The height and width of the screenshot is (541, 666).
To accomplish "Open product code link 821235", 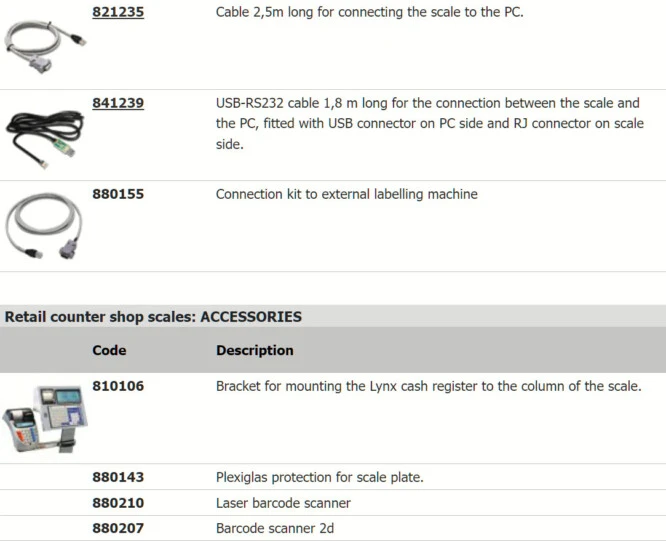I will (117, 13).
